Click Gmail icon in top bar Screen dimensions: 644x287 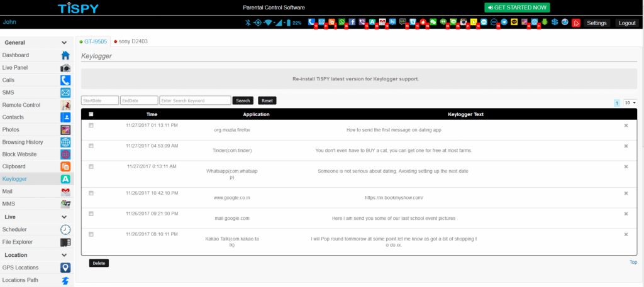[x=382, y=22]
